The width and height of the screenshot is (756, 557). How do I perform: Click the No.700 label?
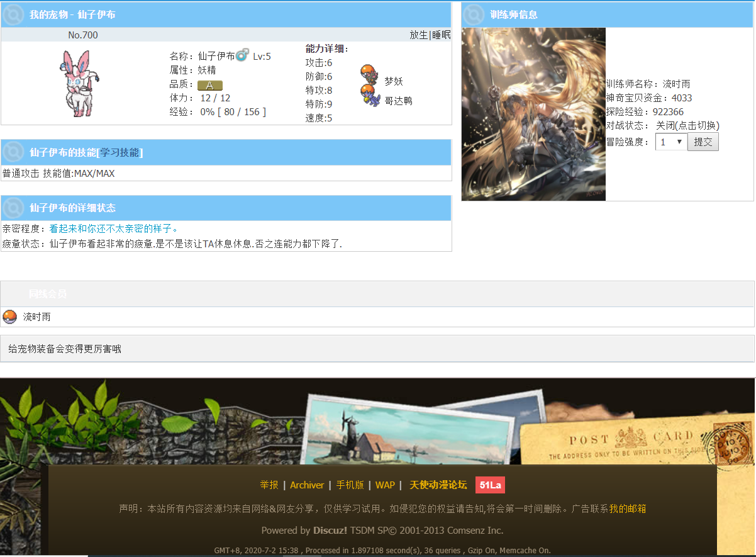pos(83,35)
